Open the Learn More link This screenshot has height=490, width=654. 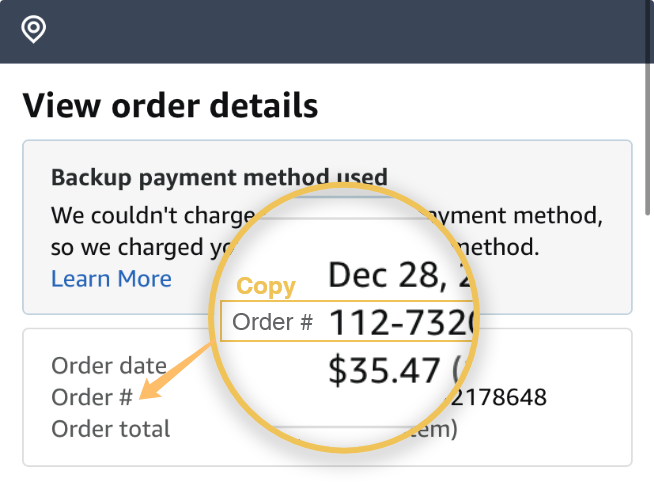click(x=111, y=278)
